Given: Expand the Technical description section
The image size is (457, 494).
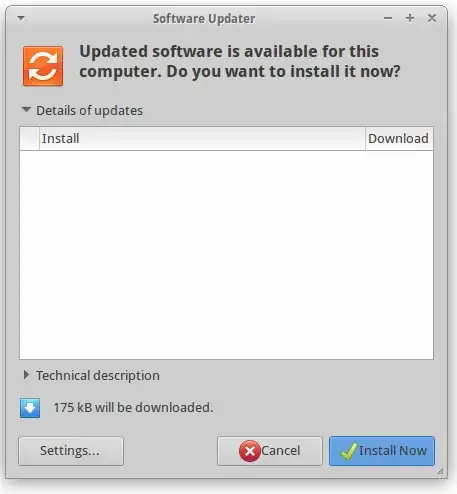Looking at the screenshot, I should tap(26, 375).
